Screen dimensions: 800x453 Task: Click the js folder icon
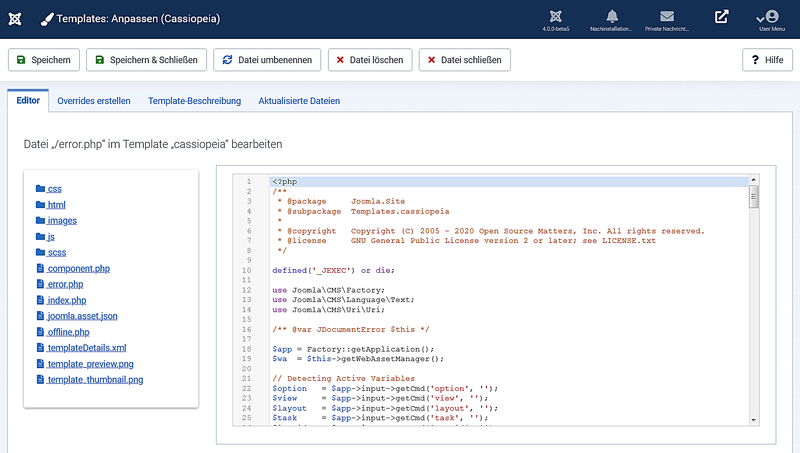(x=40, y=236)
